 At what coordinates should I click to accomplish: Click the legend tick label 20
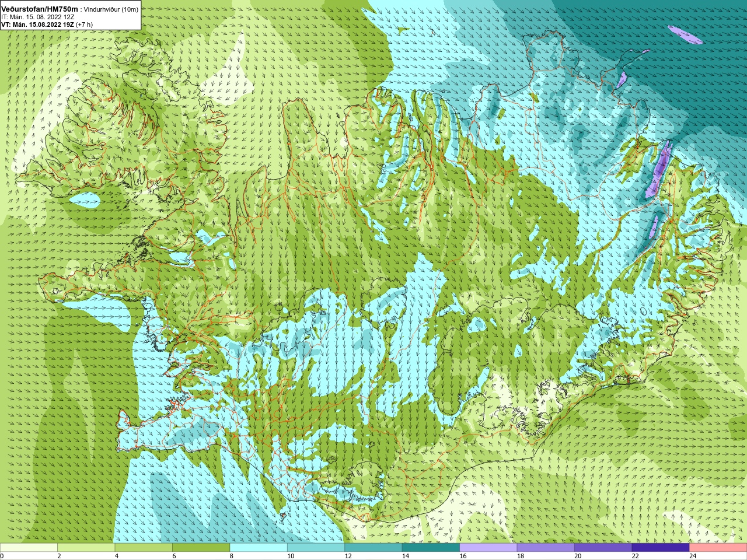click(578, 556)
